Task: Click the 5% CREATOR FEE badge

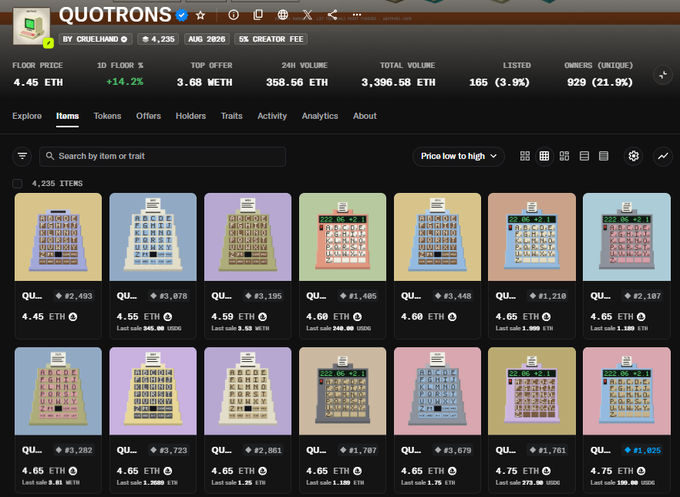Action: tap(271, 39)
